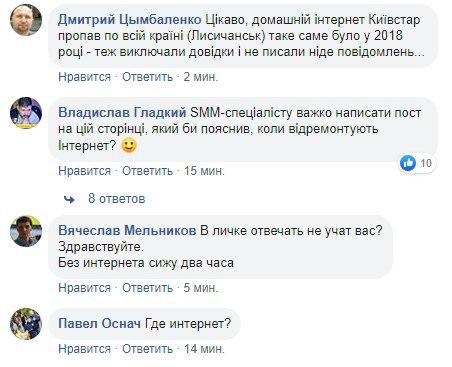The image size is (452, 367).
Task: Reply to Вячеслав Мельников's comment with Ответить
Action: [147, 288]
